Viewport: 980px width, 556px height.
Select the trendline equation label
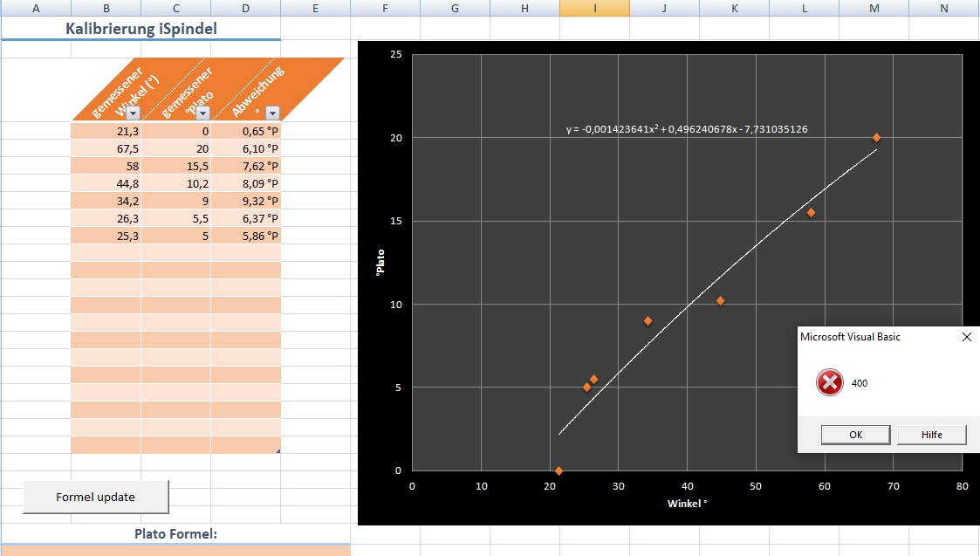(686, 129)
